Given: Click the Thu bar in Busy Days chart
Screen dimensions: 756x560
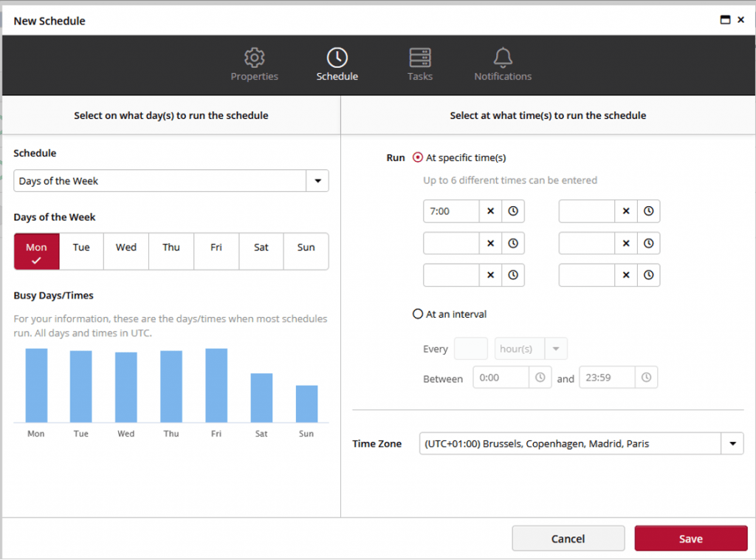Looking at the screenshot, I should point(171,386).
